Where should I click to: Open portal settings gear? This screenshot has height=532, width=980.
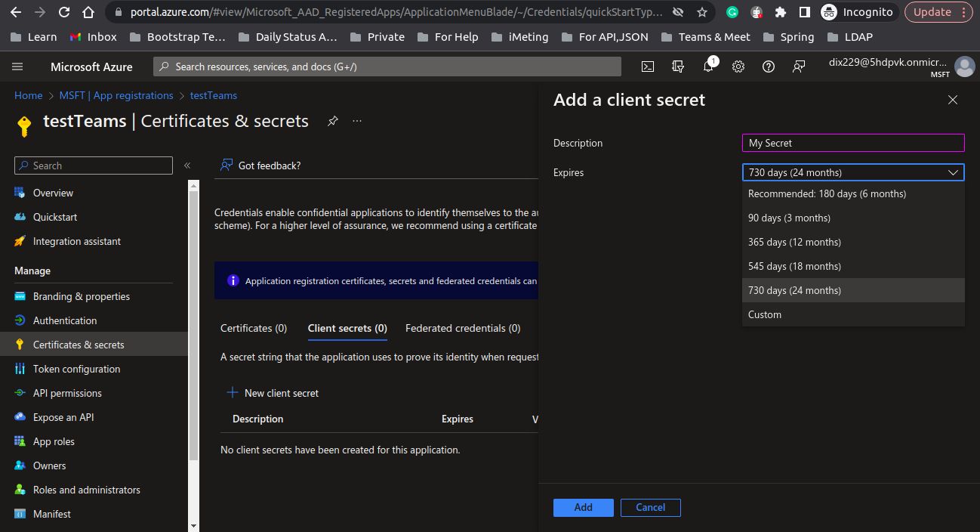tap(738, 66)
